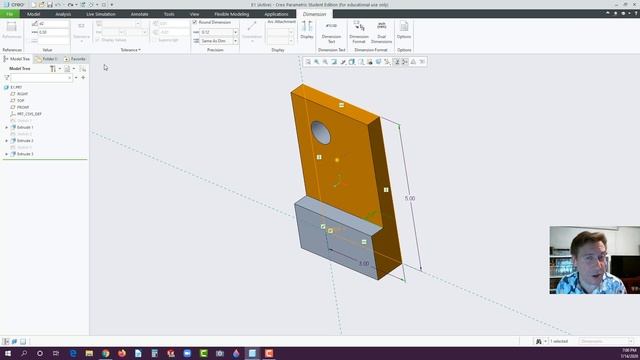
Task: Open the decimal places precision dropdown
Action: pos(236,32)
